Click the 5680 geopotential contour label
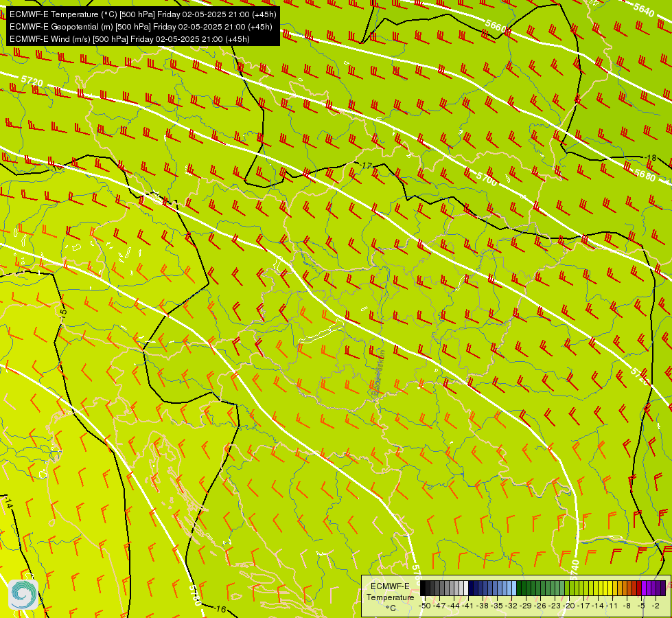 coord(645,175)
